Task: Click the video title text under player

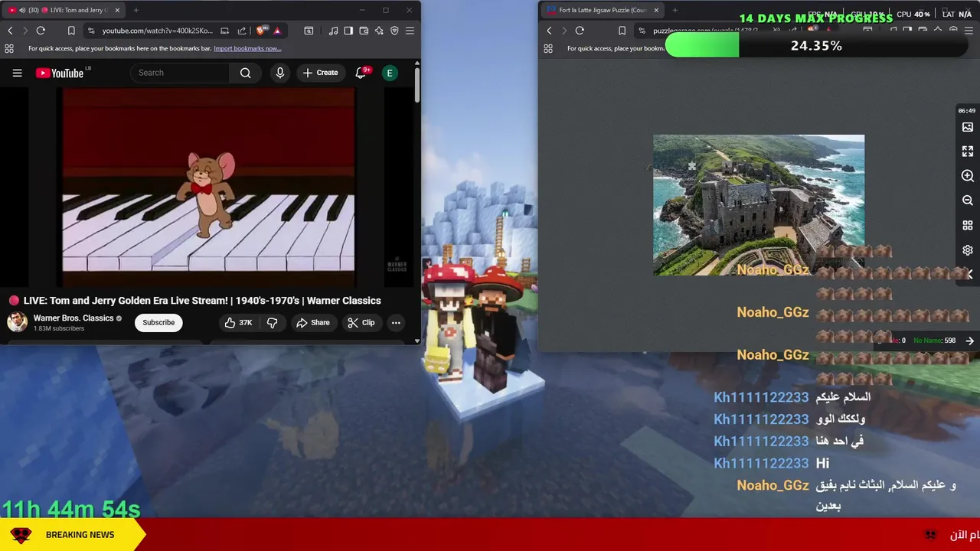Action: (x=202, y=301)
